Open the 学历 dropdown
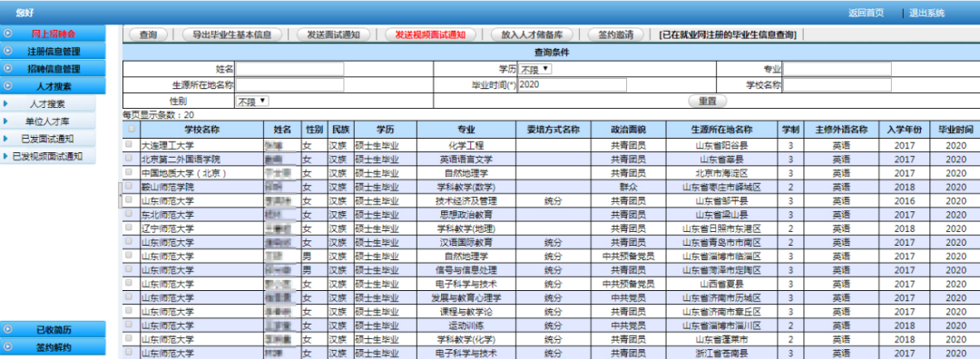980x359 pixels. coord(535,69)
